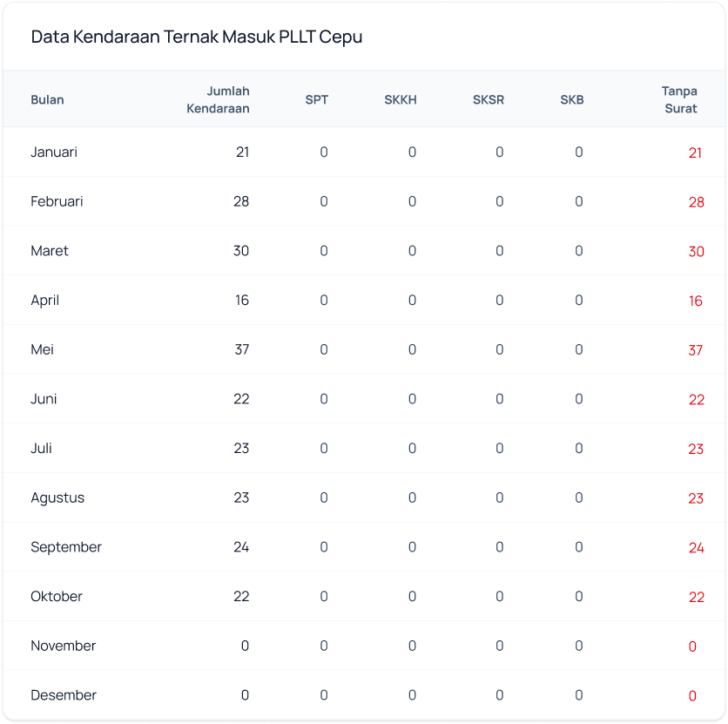Screen dimensions: 728x724
Task: Select the Maret month cell
Action: click(50, 251)
